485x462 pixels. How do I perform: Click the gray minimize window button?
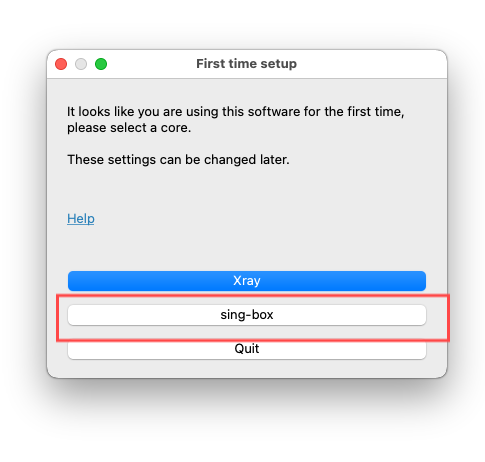81,64
